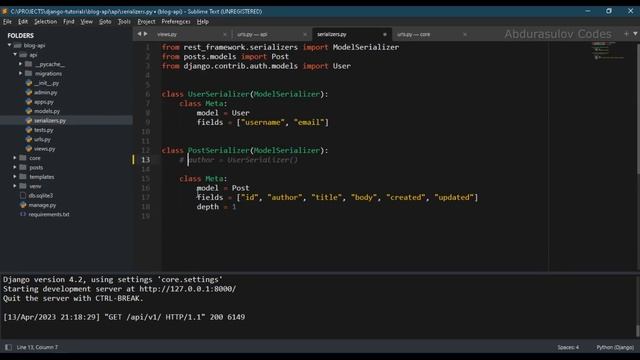Screen dimensions: 640x360
Task: Collapse the blog-api root folder
Action: pyautogui.click(x=9, y=45)
